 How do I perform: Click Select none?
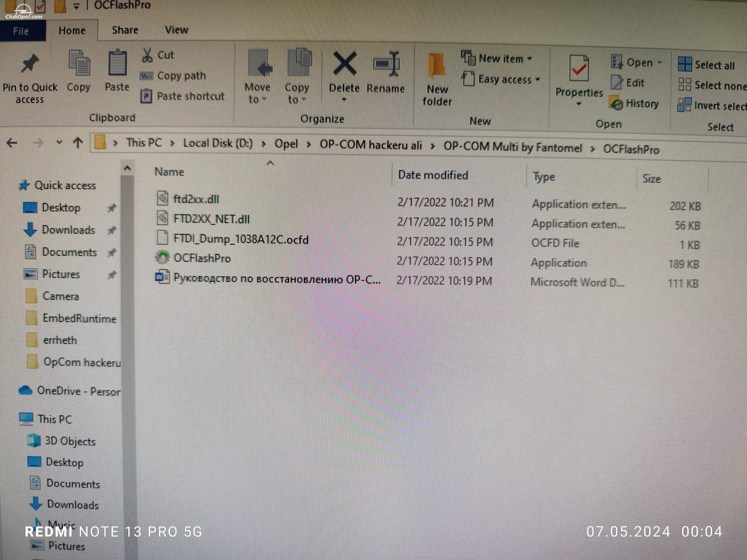coord(712,86)
